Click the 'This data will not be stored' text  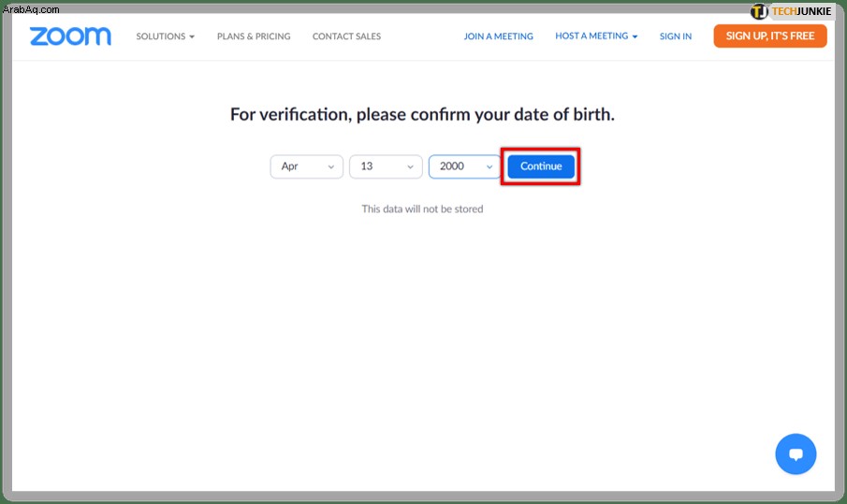(422, 209)
